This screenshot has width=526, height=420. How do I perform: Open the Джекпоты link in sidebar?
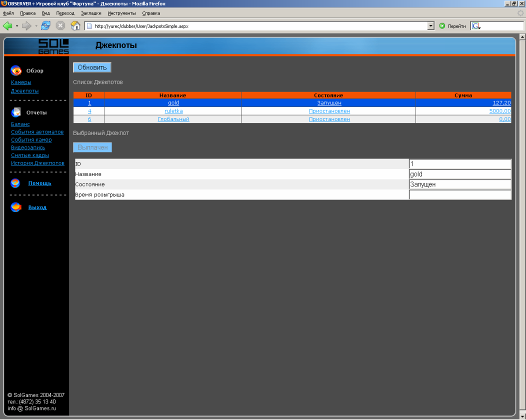25,91
